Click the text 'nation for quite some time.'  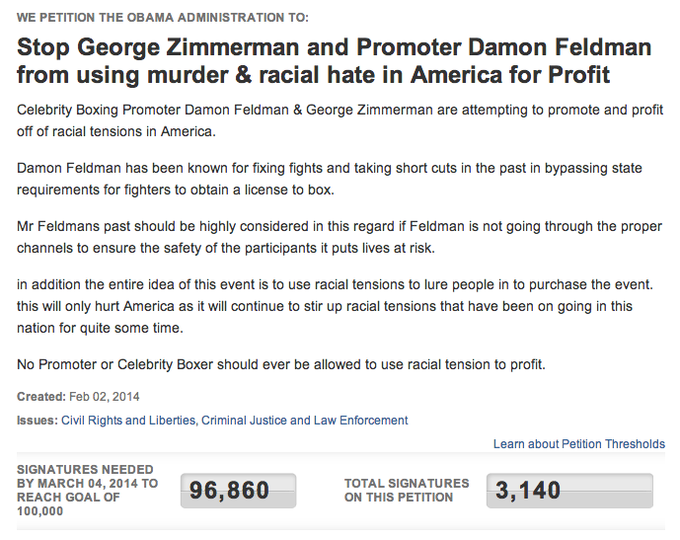coord(100,328)
